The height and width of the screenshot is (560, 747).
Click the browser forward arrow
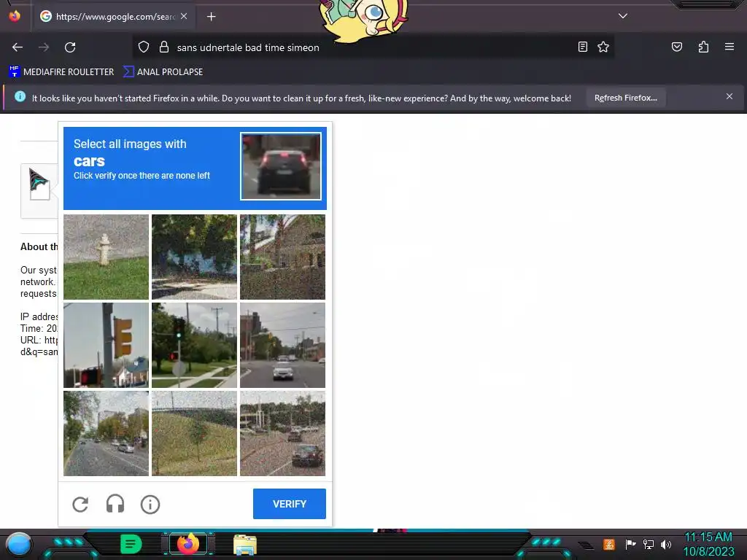click(44, 47)
